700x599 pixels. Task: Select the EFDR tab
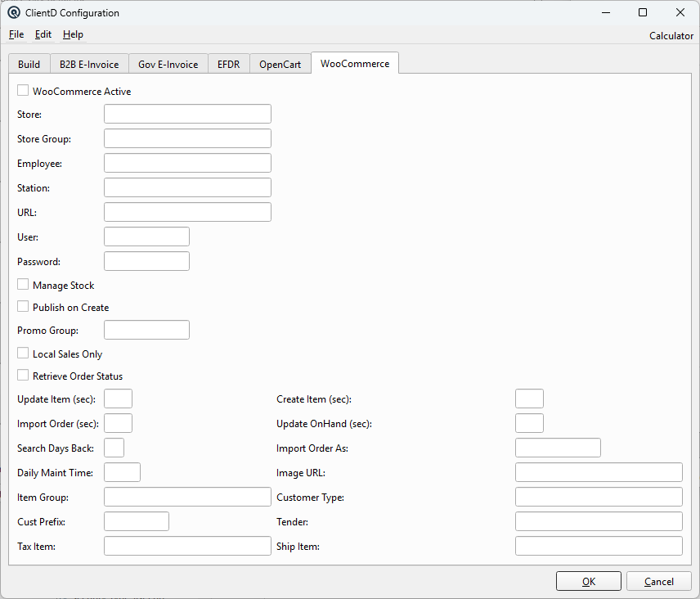[229, 65]
